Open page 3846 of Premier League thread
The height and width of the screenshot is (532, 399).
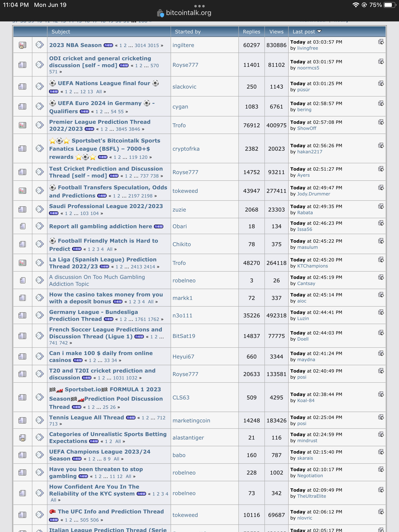135,129
